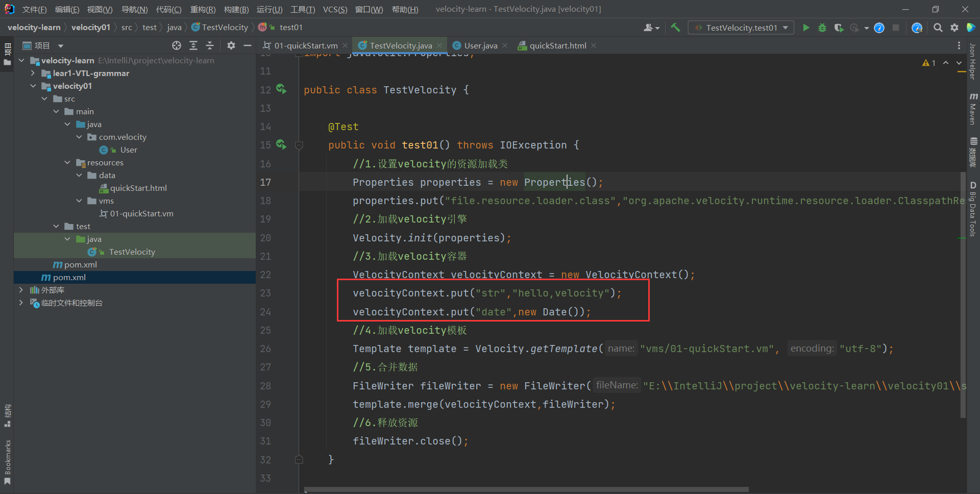Viewport: 980px width, 494px height.
Task: Expand the 外部库 external libraries node
Action: pyautogui.click(x=21, y=290)
